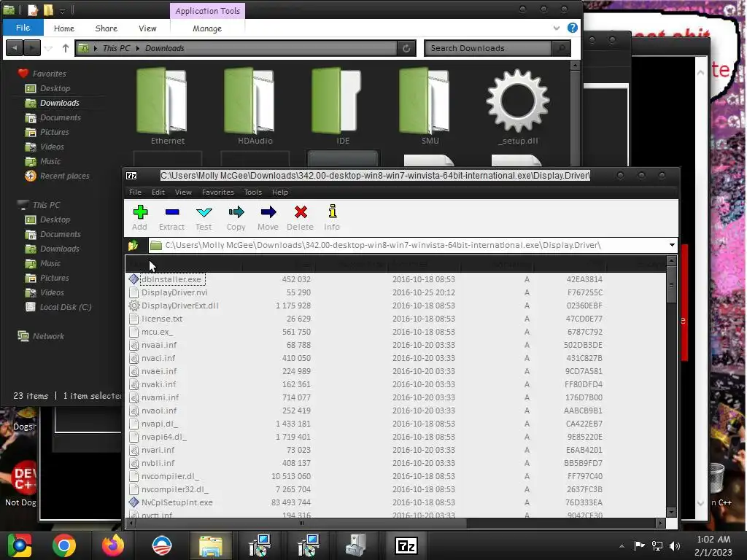Open Downloads under Favorites
This screenshot has height=560, width=747.
60,103
